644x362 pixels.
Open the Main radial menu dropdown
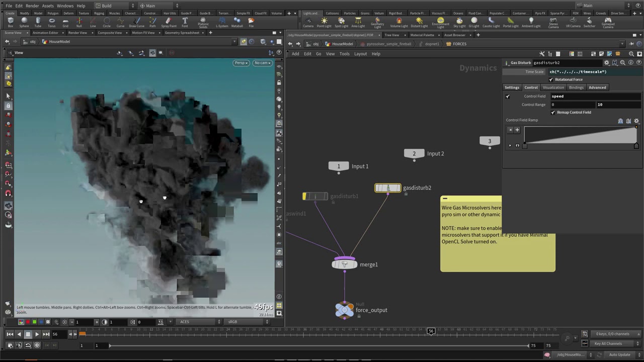[159, 6]
